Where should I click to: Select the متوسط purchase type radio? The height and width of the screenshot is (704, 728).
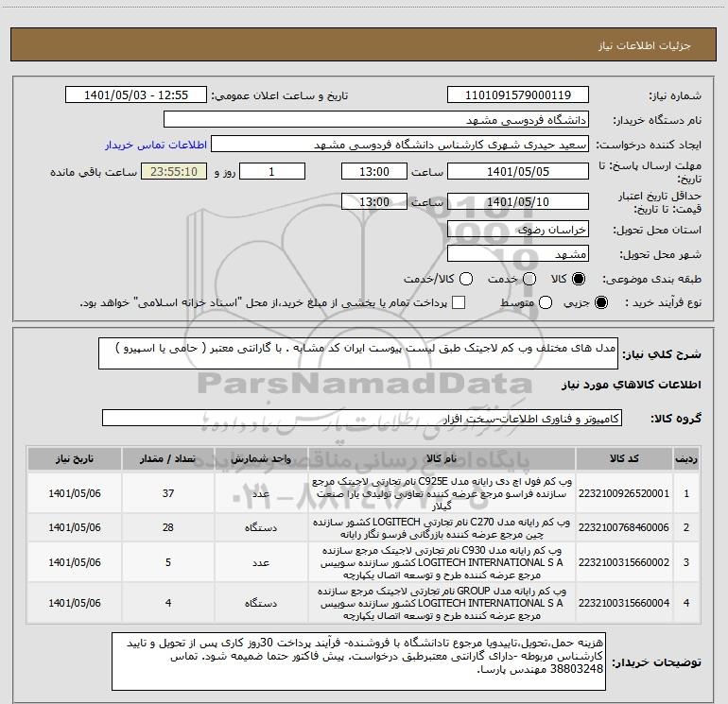click(546, 303)
